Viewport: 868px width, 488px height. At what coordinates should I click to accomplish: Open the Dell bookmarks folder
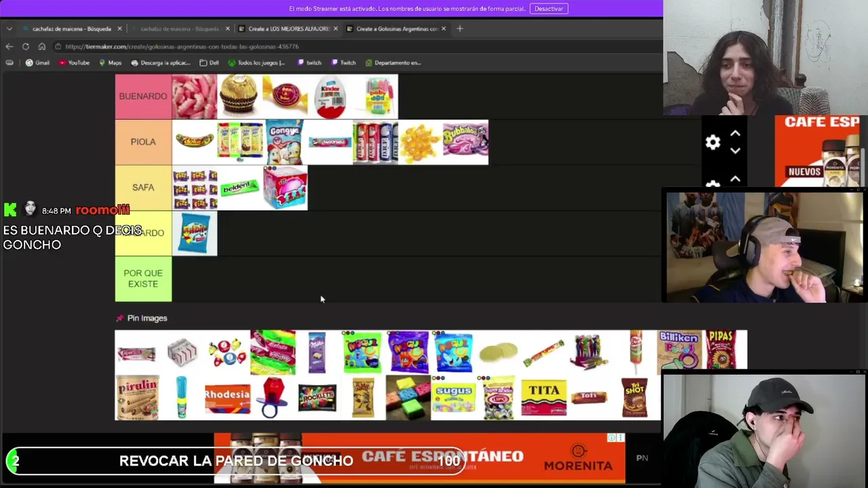[209, 62]
